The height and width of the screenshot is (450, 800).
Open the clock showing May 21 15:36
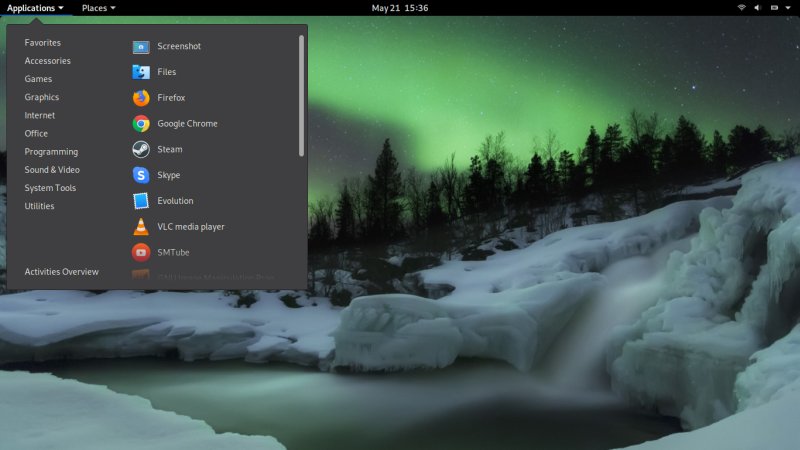pos(400,8)
